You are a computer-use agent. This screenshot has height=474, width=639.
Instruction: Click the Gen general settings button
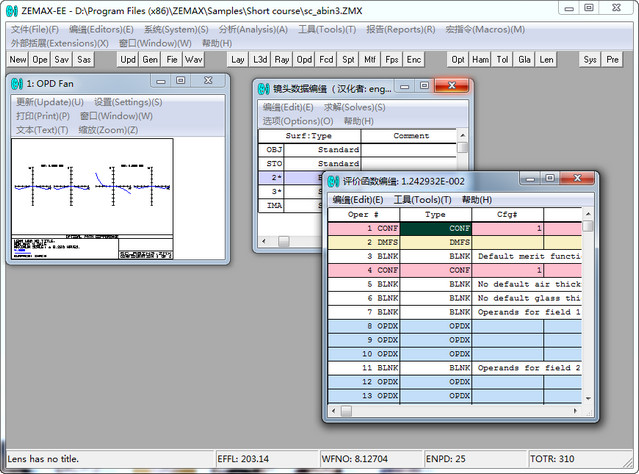[150, 60]
